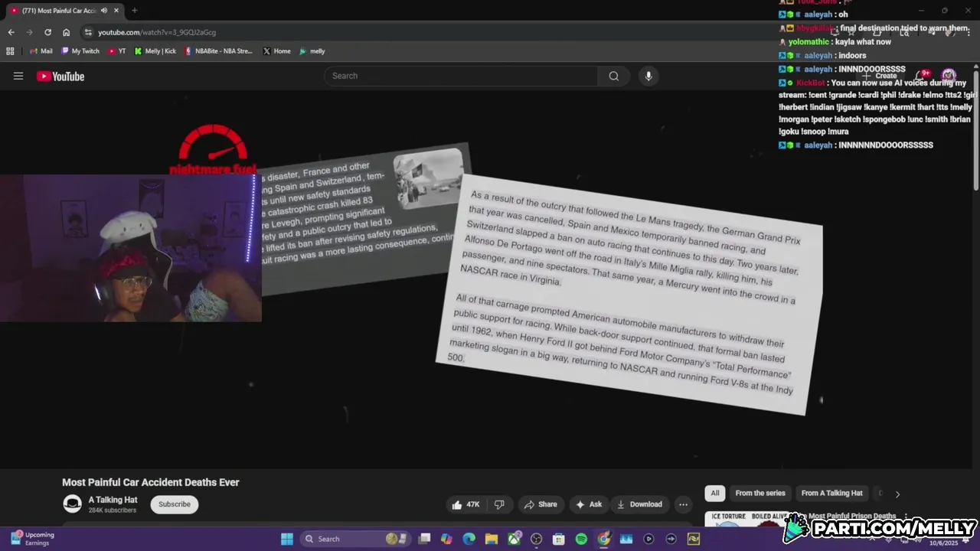Open Task View from the taskbar
The width and height of the screenshot is (980, 551).
[424, 539]
